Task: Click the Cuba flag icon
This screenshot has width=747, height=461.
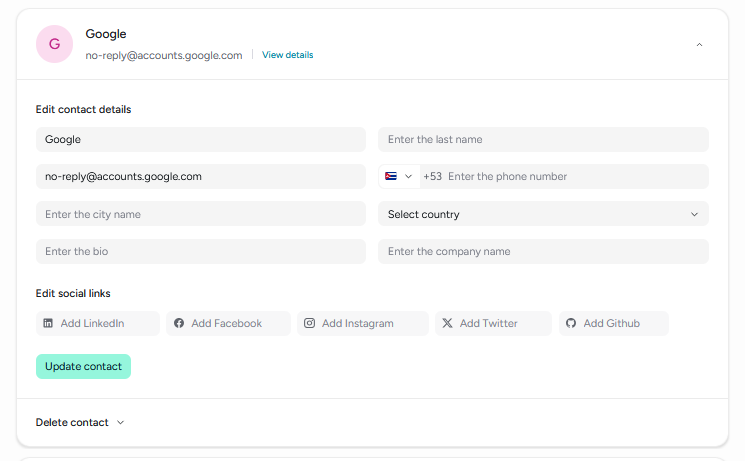Action: pyautogui.click(x=391, y=176)
